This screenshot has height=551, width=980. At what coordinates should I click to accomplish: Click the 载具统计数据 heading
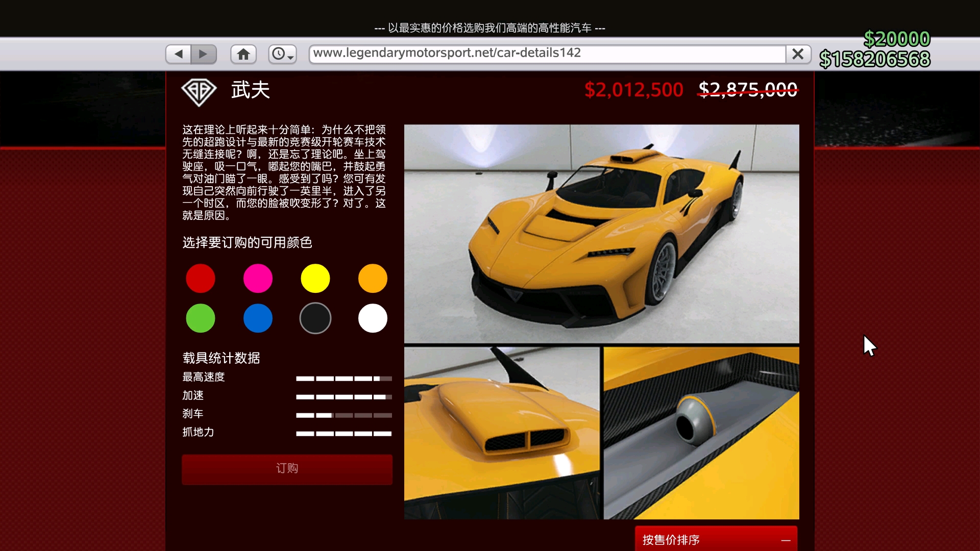[x=222, y=358]
